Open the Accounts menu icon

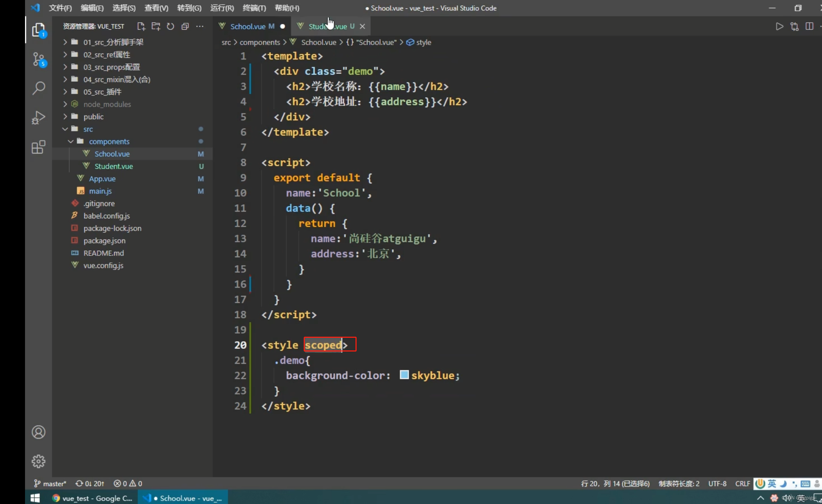[38, 432]
